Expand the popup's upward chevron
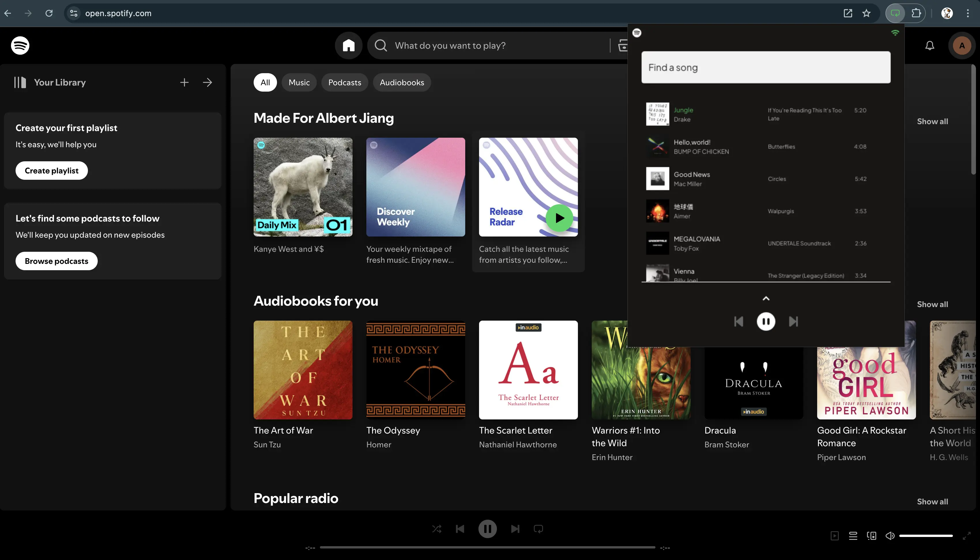This screenshot has height=560, width=980. point(766,298)
